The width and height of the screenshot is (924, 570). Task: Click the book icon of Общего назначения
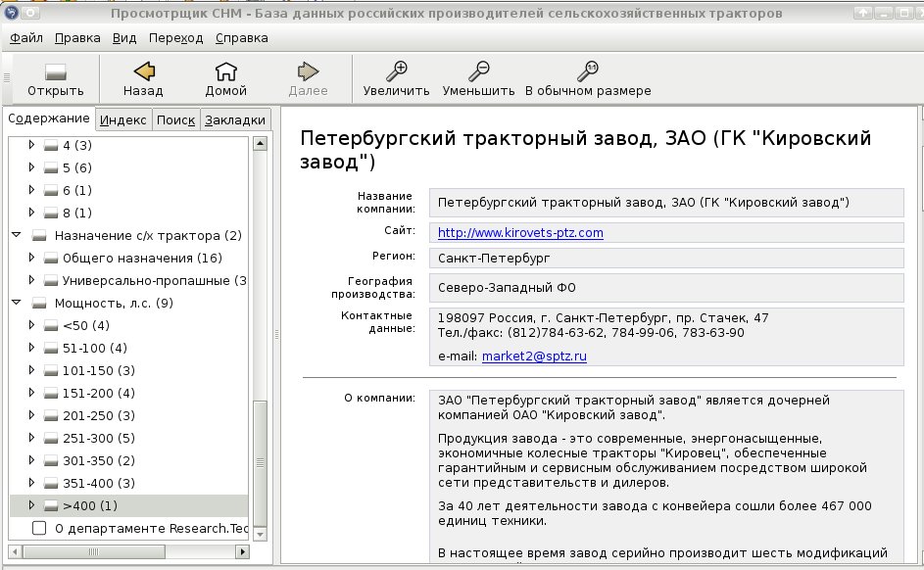(51, 258)
